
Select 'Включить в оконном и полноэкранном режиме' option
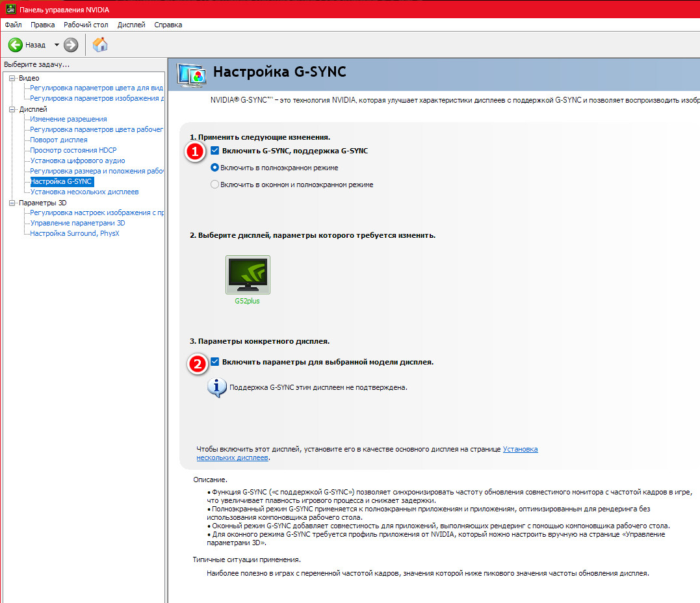[x=215, y=185]
